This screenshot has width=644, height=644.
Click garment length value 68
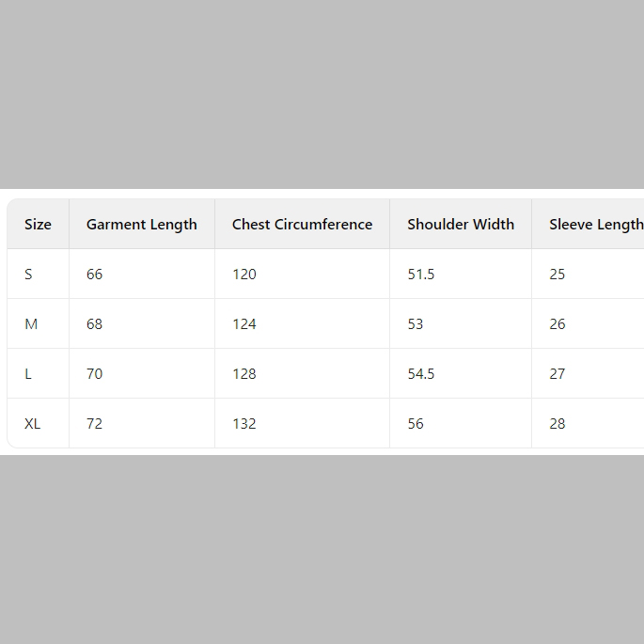(x=94, y=324)
